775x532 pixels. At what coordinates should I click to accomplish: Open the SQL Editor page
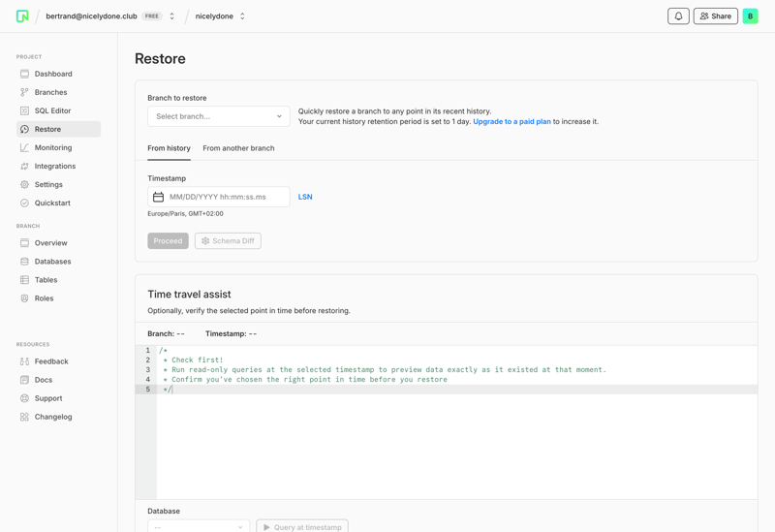58,110
